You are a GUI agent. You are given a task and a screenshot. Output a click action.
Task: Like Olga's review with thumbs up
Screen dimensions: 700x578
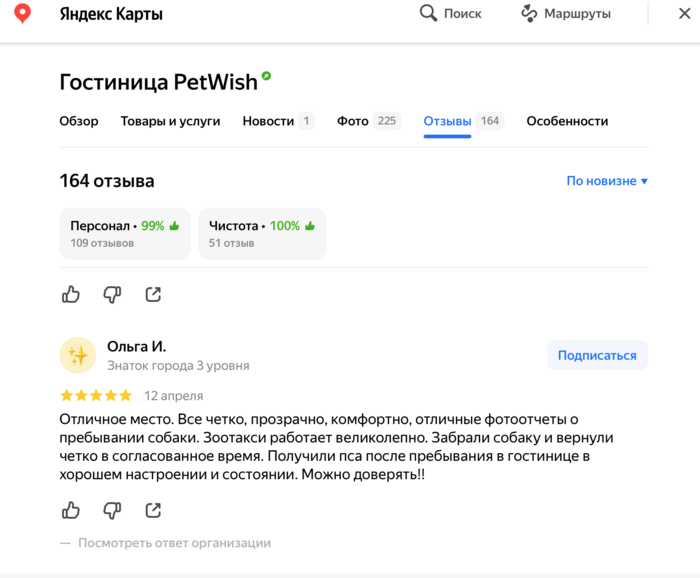tap(71, 510)
